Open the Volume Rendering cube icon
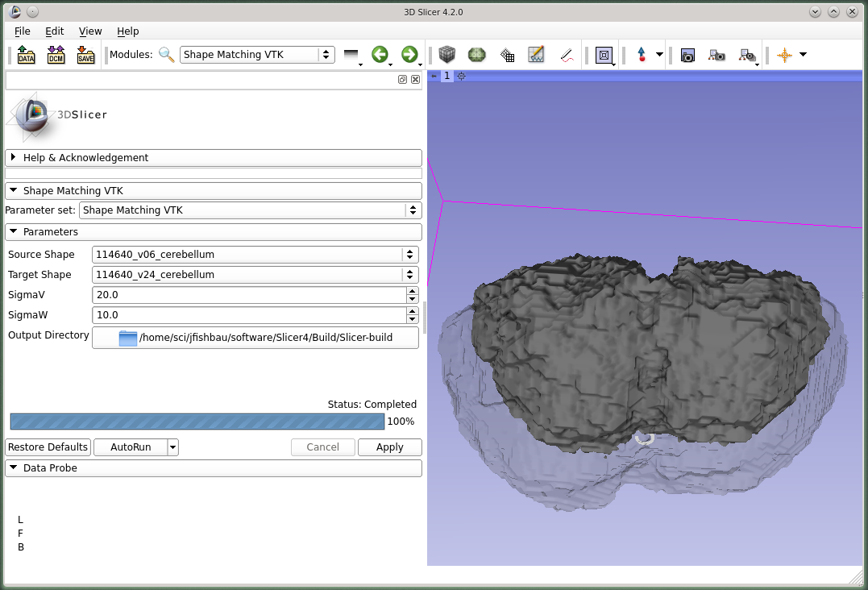 pyautogui.click(x=447, y=55)
